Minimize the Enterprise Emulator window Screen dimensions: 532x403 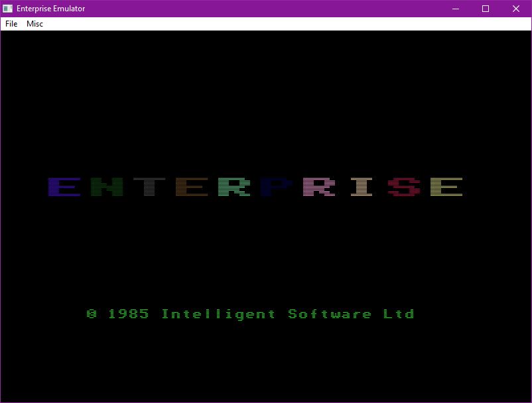click(x=456, y=9)
